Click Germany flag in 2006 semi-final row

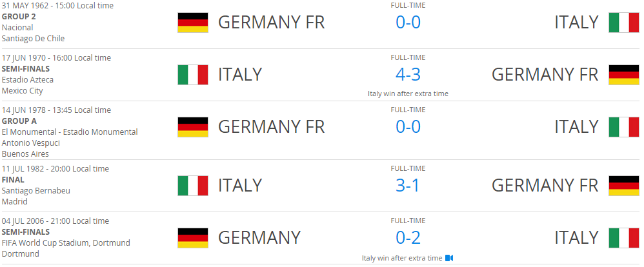[x=192, y=237]
